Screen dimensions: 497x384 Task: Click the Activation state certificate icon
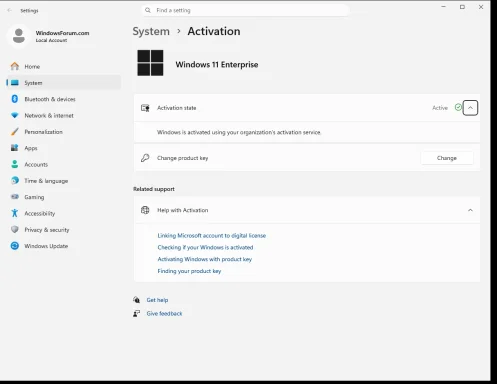[145, 108]
